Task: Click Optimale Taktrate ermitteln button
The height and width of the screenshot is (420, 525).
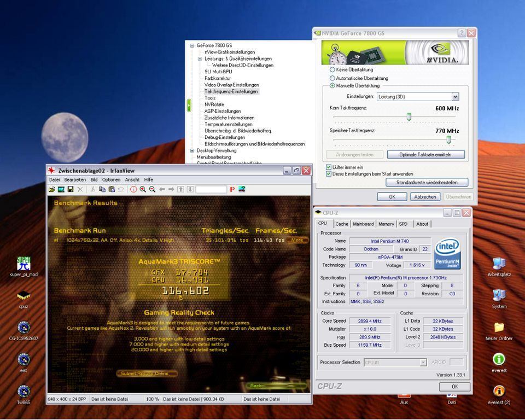Action: pos(425,155)
